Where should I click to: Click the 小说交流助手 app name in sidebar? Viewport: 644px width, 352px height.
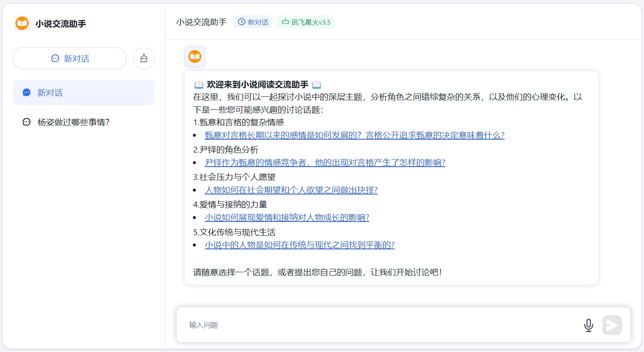pyautogui.click(x=61, y=24)
